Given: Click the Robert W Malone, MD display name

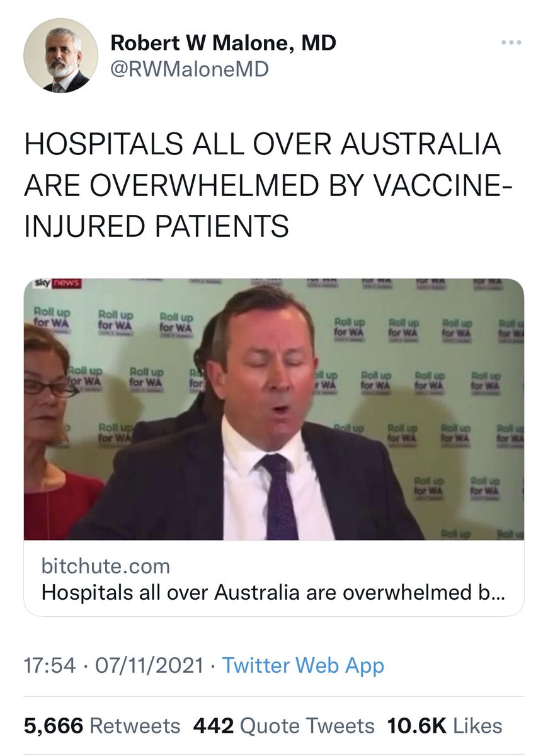Looking at the screenshot, I should pos(223,43).
